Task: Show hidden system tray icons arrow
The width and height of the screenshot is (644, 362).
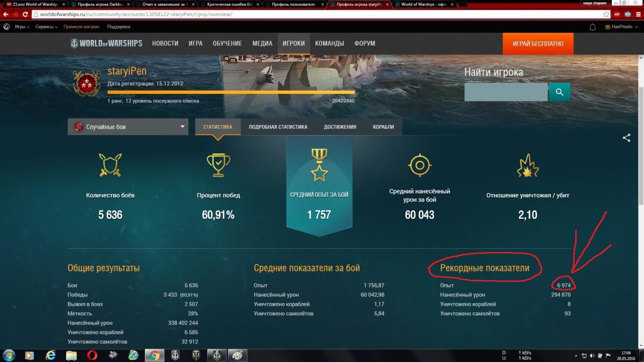Action: (576, 355)
